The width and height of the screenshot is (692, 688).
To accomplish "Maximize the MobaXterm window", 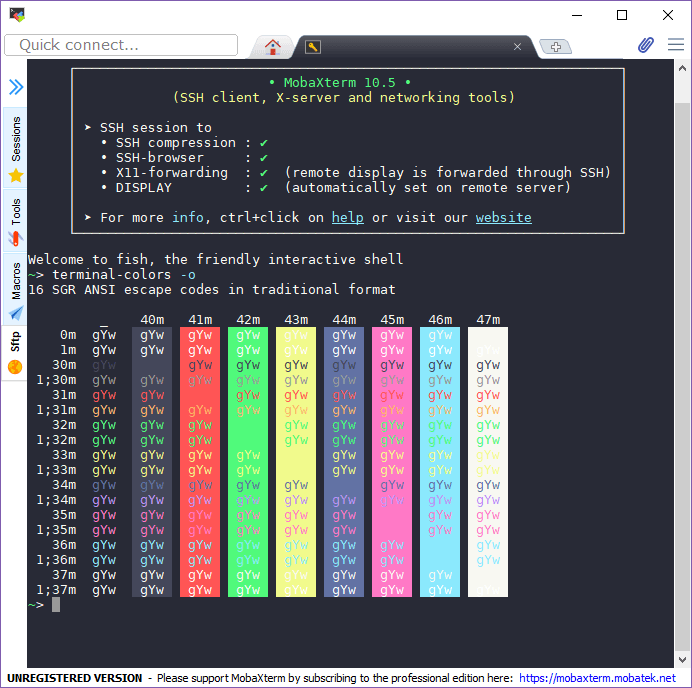I will click(622, 15).
